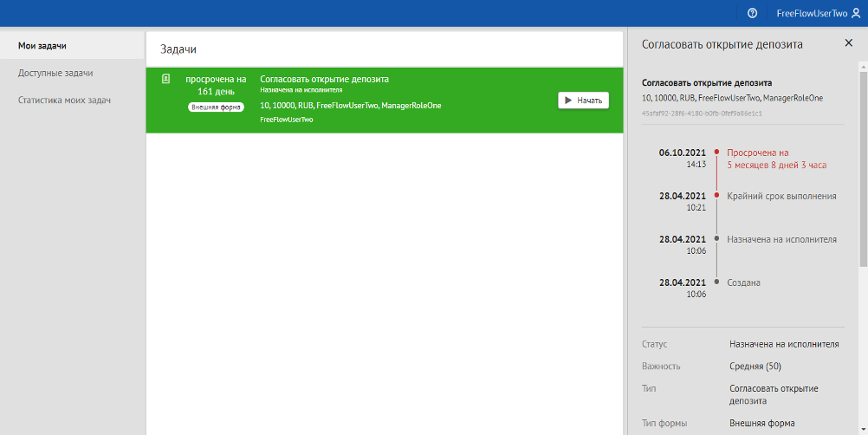The width and height of the screenshot is (868, 435).
Task: Click the red Просрочена на timeline marker
Action: (716, 152)
